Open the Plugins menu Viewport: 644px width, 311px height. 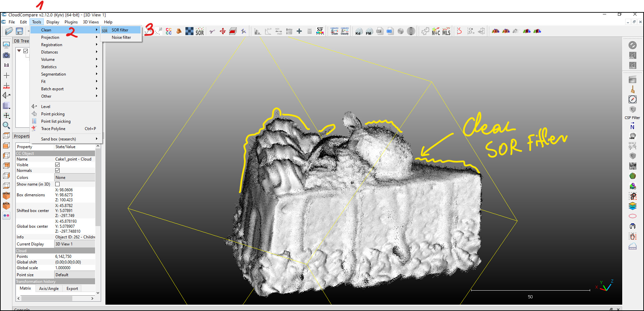click(x=71, y=22)
